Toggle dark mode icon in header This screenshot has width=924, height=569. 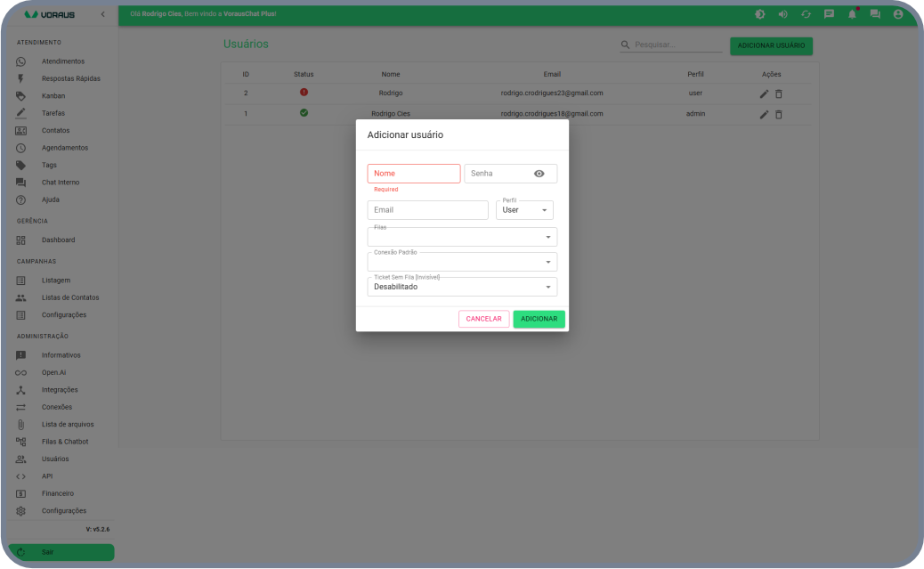759,14
